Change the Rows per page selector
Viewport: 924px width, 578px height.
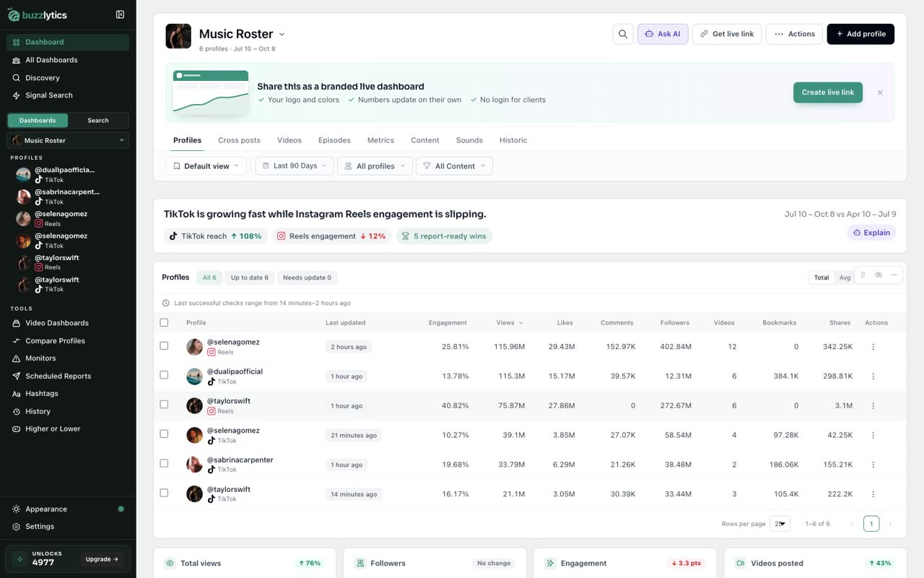pyautogui.click(x=780, y=524)
